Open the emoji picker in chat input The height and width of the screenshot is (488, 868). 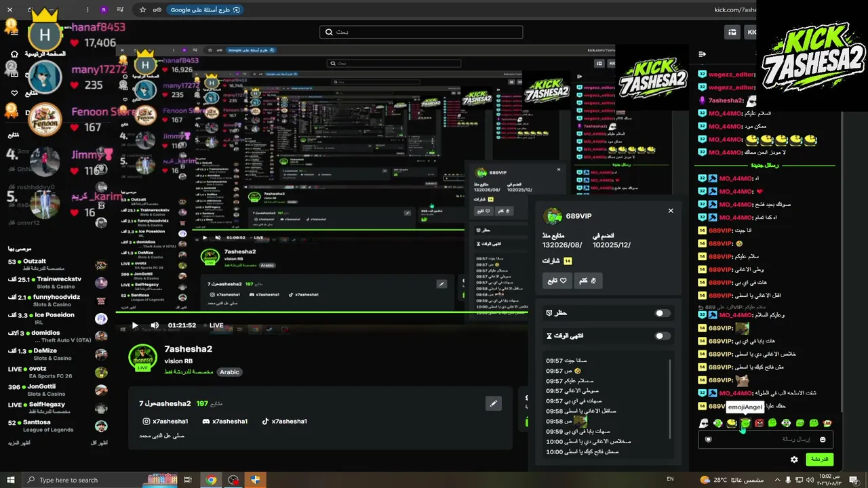823,439
